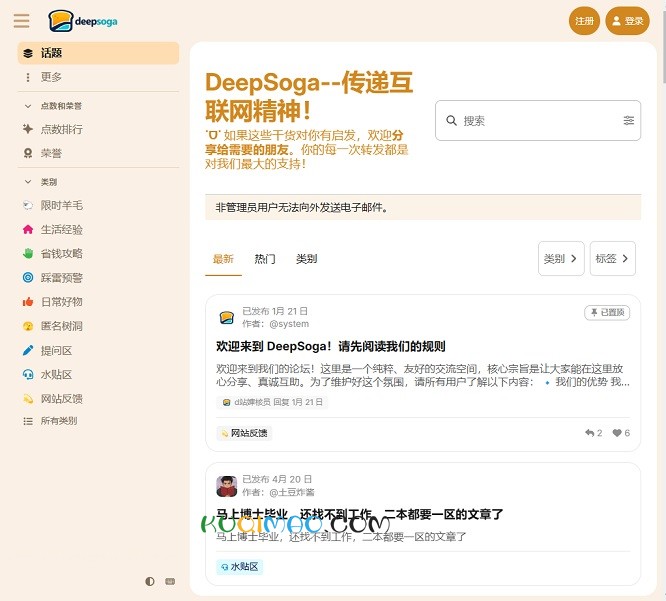Click the @土豆炸酱 author avatar
Viewport: 666px width, 601px height.
click(x=227, y=486)
